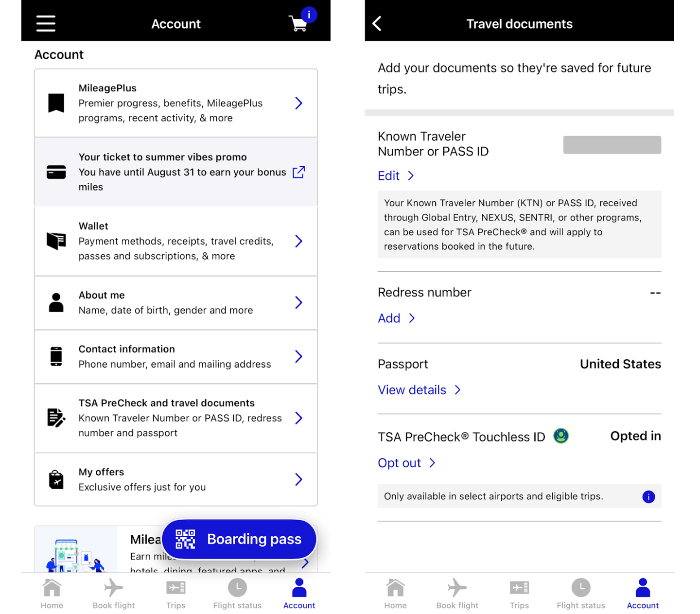700x614 pixels.
Task: Switch to Book flight tab on left screen
Action: pos(114,593)
